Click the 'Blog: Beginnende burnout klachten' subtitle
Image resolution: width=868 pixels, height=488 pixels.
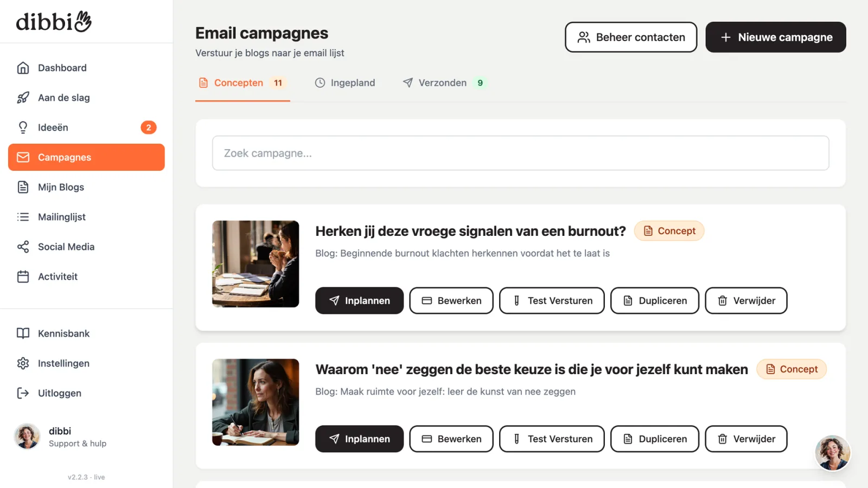462,253
